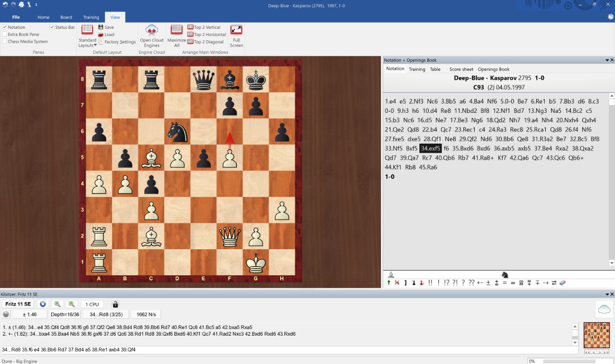
Task: Expand the Kibitzer pane options arrow
Action: tap(607, 294)
